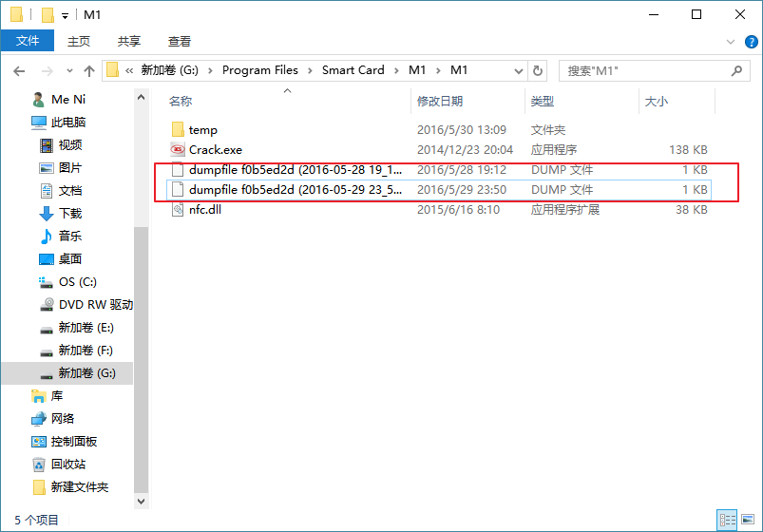Select 新加卷 (E:) drive in sidebar
The width and height of the screenshot is (763, 532).
pyautogui.click(x=86, y=328)
